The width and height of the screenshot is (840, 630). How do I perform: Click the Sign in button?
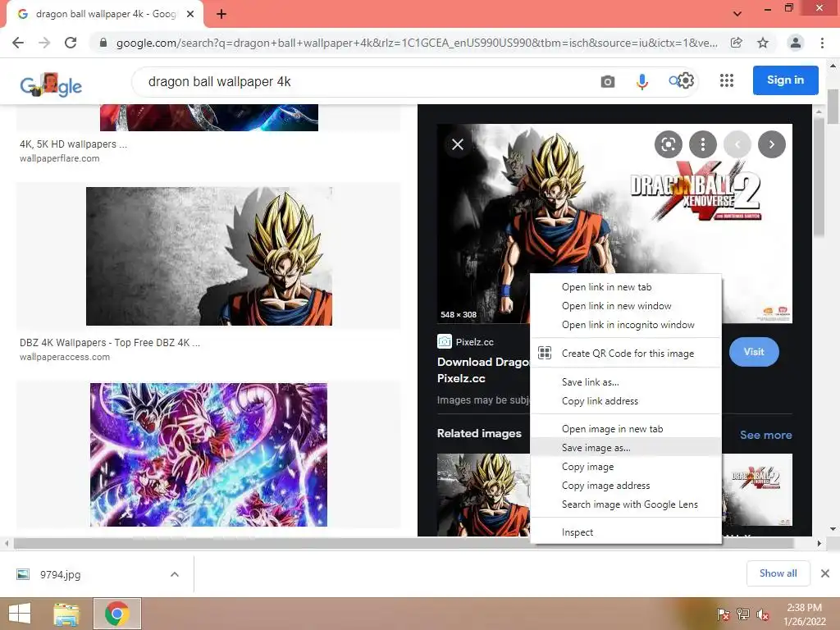point(785,80)
